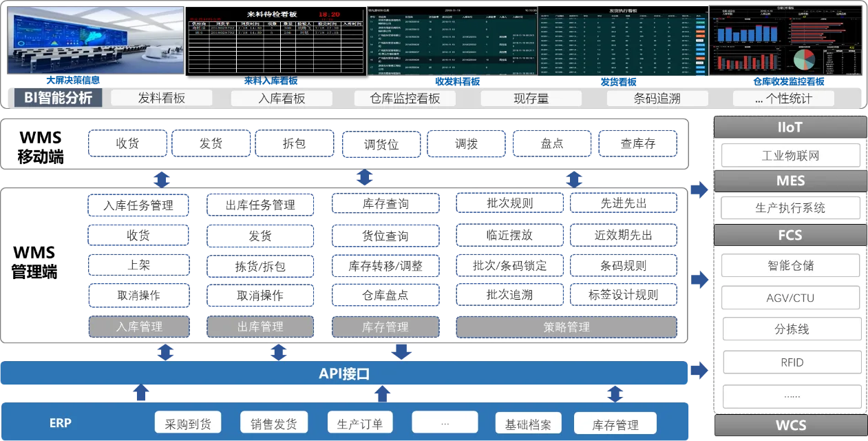Switch to the 入库看板 tab
Screen dimensions: 868x441
pyautogui.click(x=282, y=98)
